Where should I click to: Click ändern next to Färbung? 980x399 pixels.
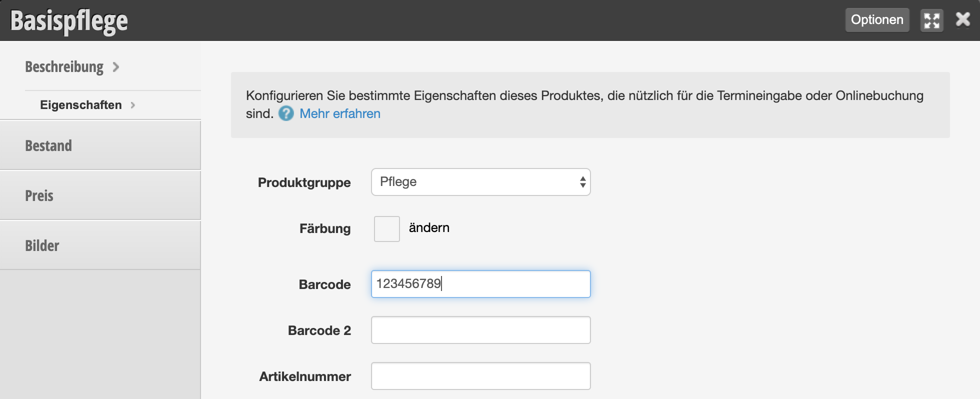pyautogui.click(x=429, y=228)
